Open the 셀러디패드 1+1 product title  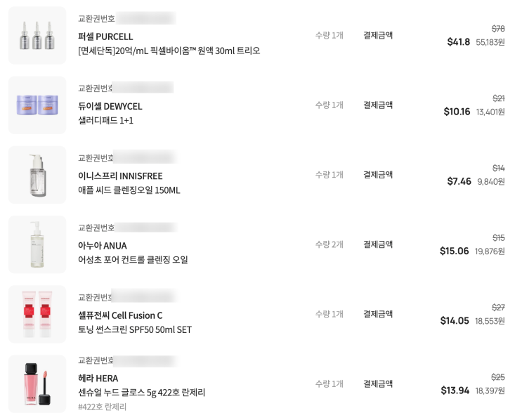point(105,120)
